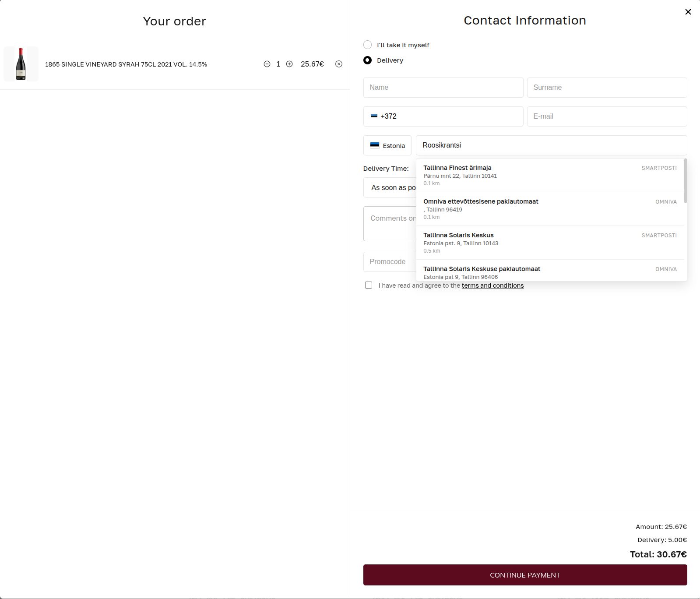Click the address field containing Roosikrantsi
The image size is (700, 599).
(552, 145)
